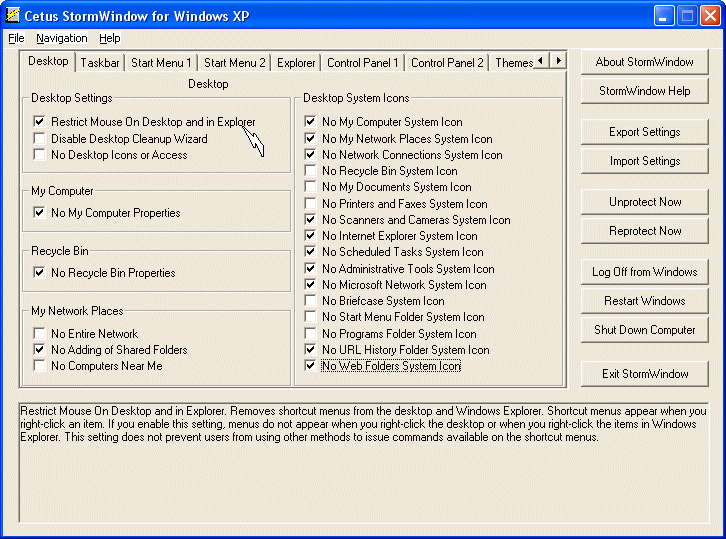Toggle No Scanners and Cameras System Icon
Screen dimensions: 726x539
[x=310, y=219]
